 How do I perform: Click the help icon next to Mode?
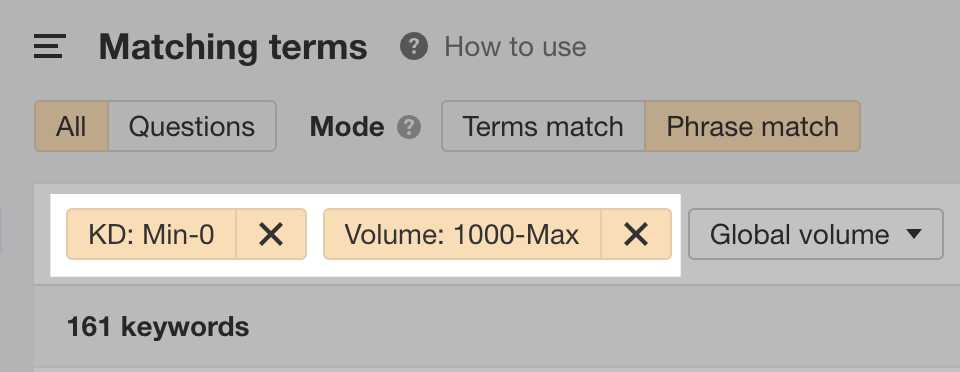pyautogui.click(x=409, y=127)
